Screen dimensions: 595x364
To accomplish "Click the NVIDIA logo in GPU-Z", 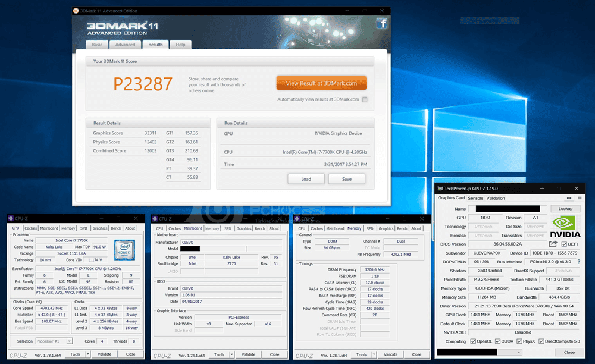I will coord(565,227).
